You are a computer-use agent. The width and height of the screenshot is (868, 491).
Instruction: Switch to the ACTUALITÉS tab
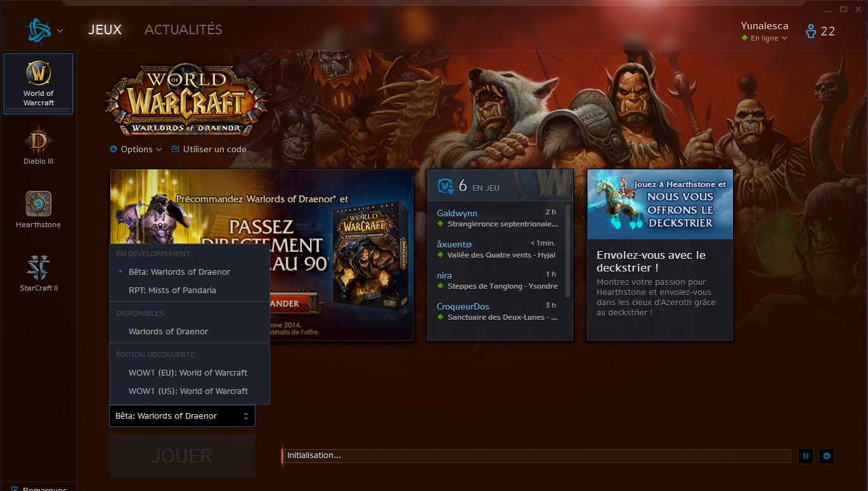pos(183,30)
